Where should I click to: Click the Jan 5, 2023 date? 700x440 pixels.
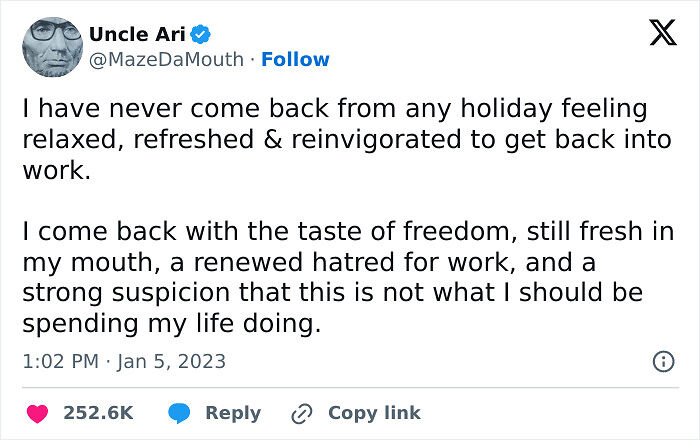click(x=170, y=361)
